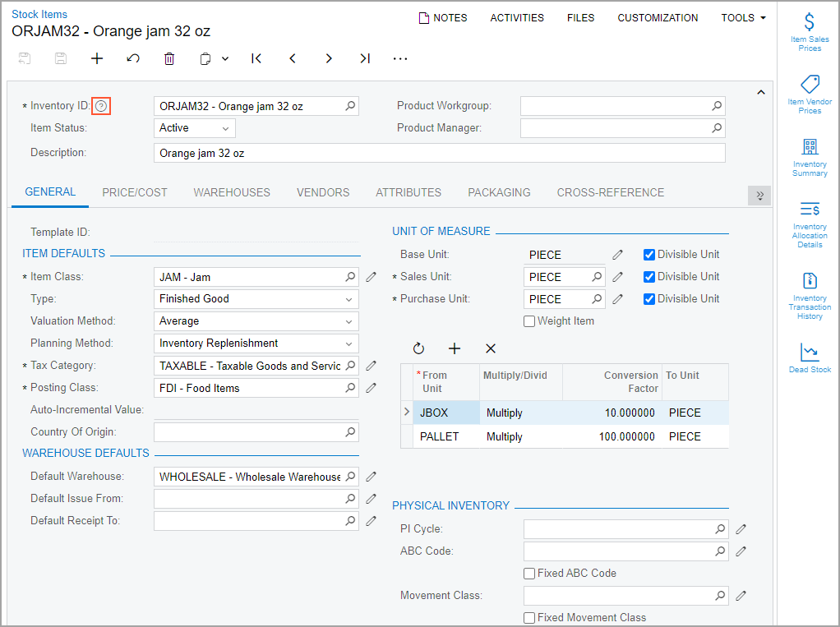The width and height of the screenshot is (840, 627).
Task: Click the Stock Items breadcrumb link
Action: tap(39, 14)
